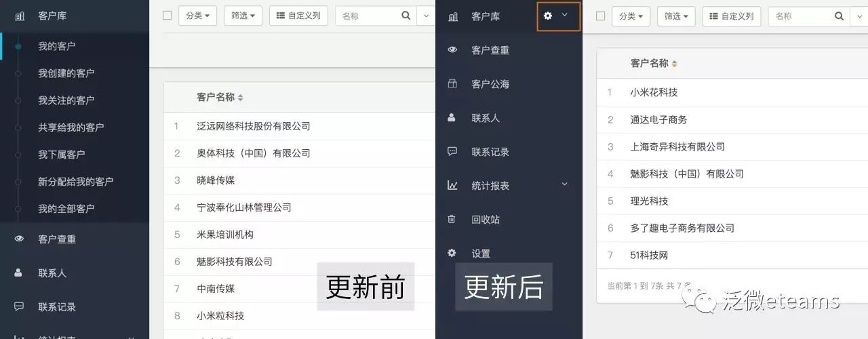Viewport: 868px width, 339px height.
Task: Click the 理光科技 row
Action: pos(732,201)
